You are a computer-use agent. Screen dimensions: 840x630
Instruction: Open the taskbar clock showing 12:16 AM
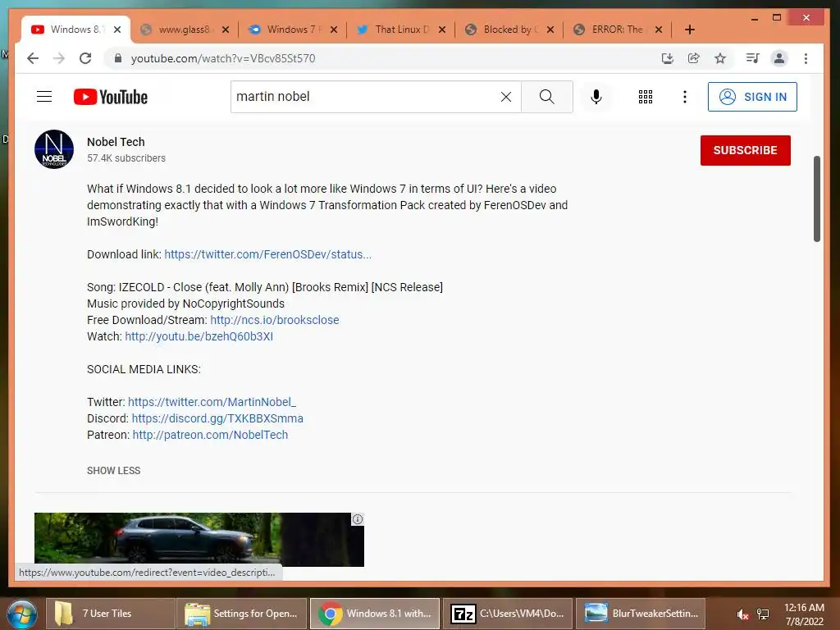[x=804, y=614]
